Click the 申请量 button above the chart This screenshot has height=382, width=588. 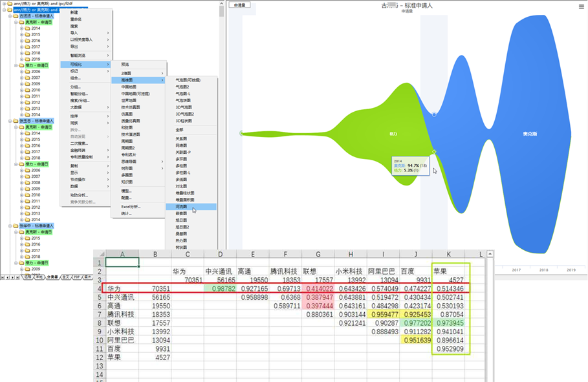239,5
